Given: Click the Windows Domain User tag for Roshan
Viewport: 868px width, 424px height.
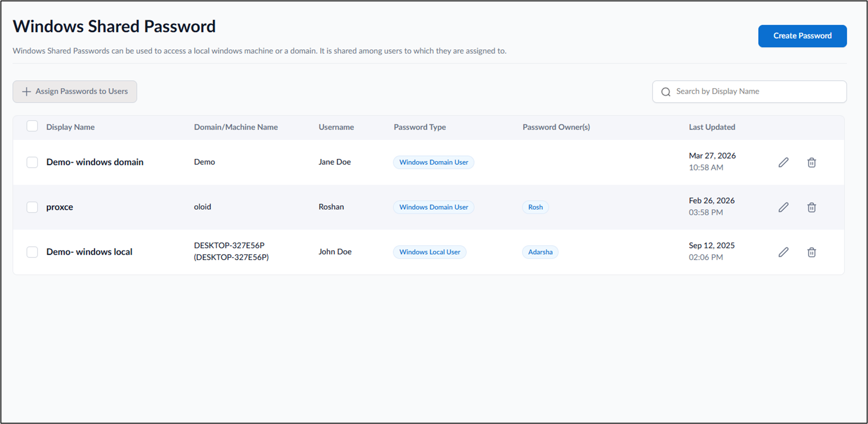Looking at the screenshot, I should coord(434,207).
